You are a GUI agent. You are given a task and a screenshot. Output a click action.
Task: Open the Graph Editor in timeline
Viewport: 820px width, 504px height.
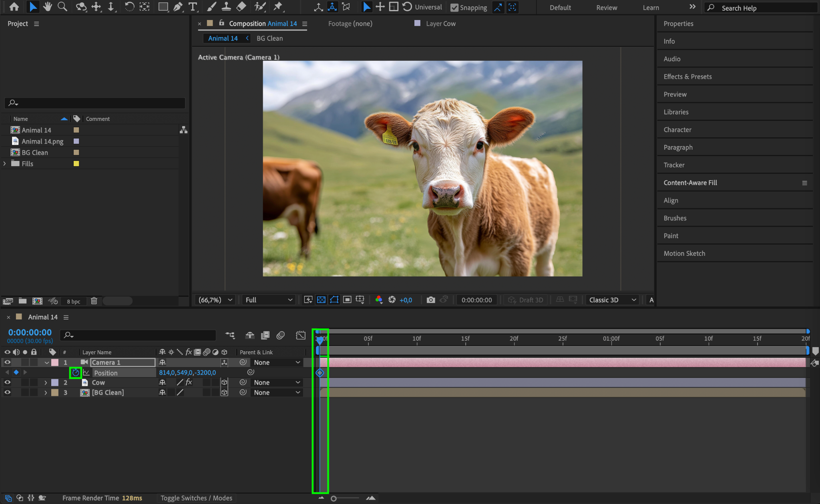300,335
